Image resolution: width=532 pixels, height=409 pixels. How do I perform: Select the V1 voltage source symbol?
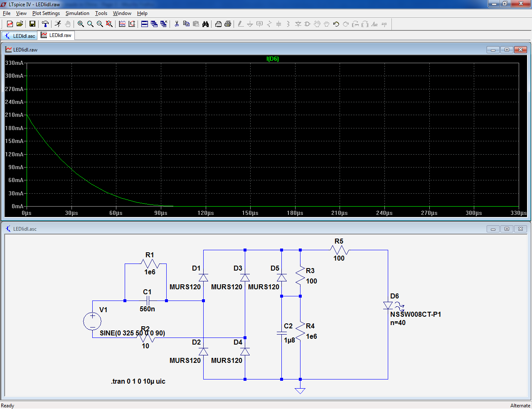point(92,321)
